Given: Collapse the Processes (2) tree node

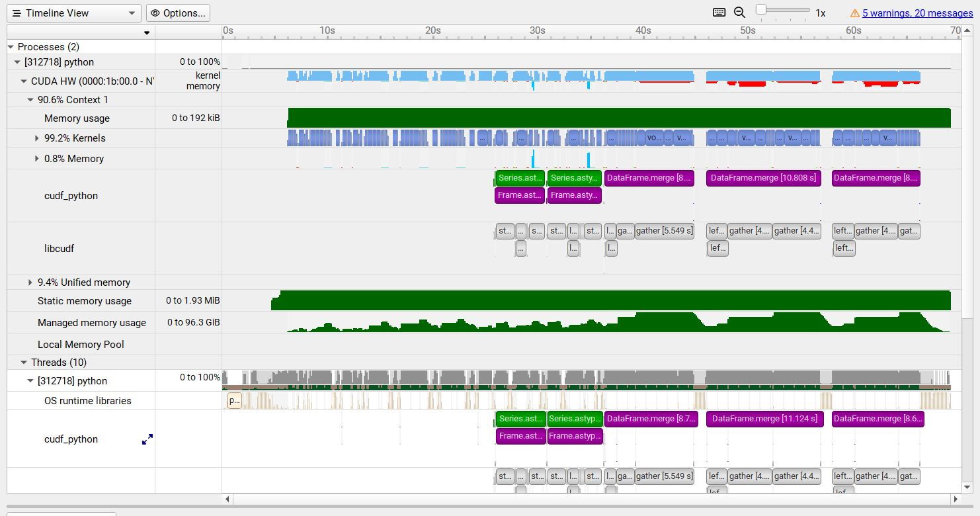Looking at the screenshot, I should pyautogui.click(x=10, y=46).
